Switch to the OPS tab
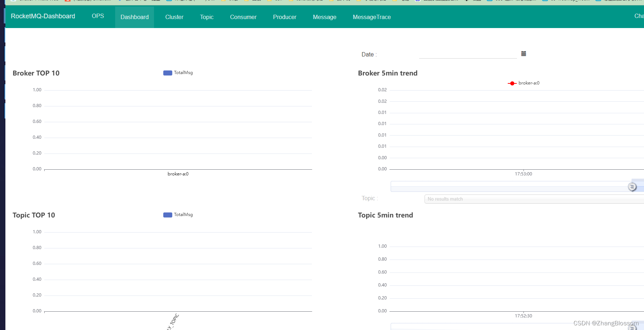644x330 pixels. click(98, 16)
